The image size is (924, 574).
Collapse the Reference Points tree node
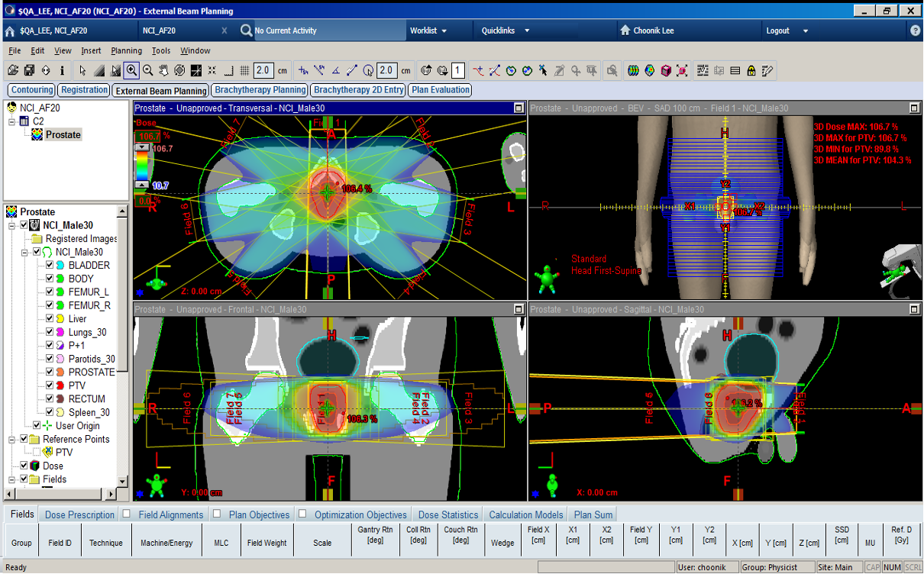(x=12, y=440)
